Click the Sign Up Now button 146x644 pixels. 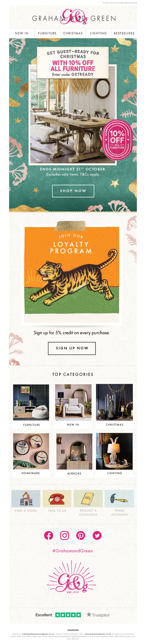(x=72, y=348)
